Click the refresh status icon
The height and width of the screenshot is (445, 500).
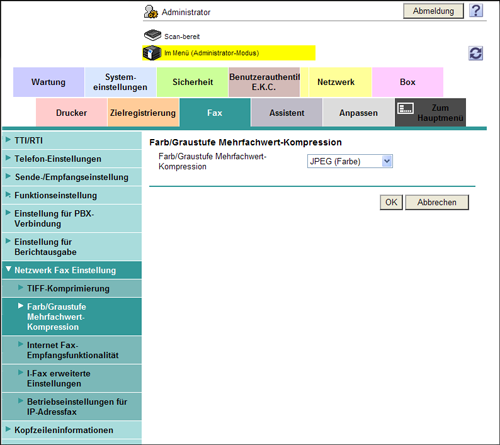click(476, 53)
